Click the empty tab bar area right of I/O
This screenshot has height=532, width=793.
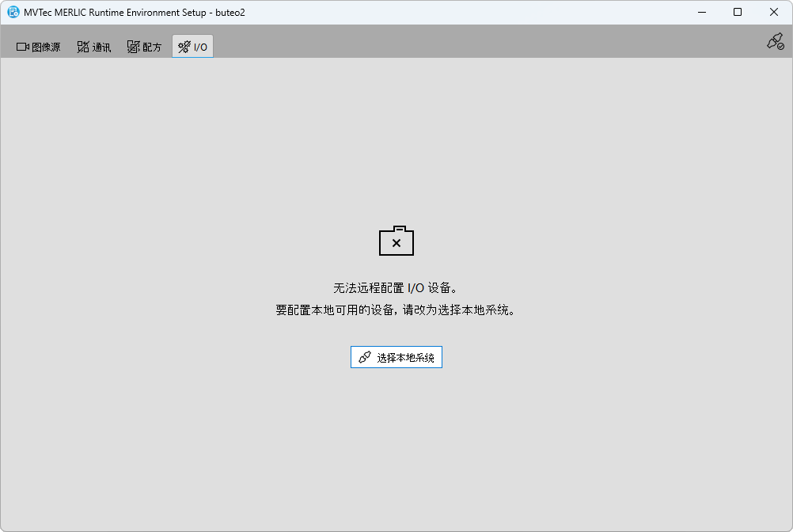(x=475, y=46)
